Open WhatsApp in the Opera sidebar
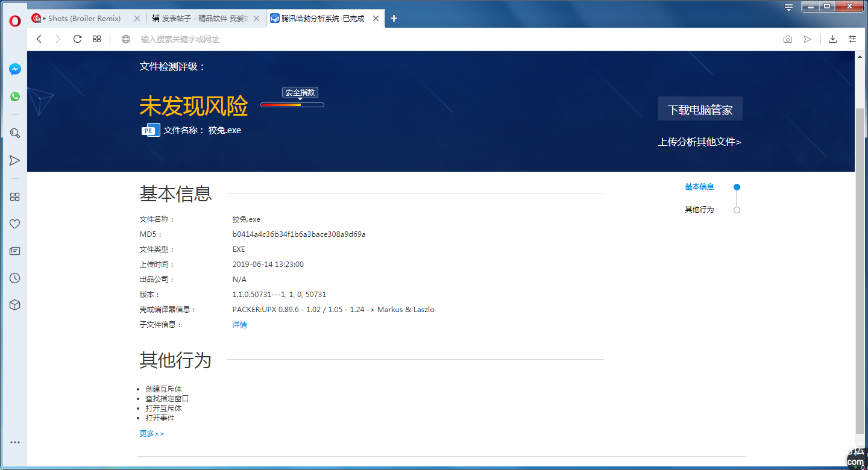The width and height of the screenshot is (868, 470). pyautogui.click(x=15, y=96)
